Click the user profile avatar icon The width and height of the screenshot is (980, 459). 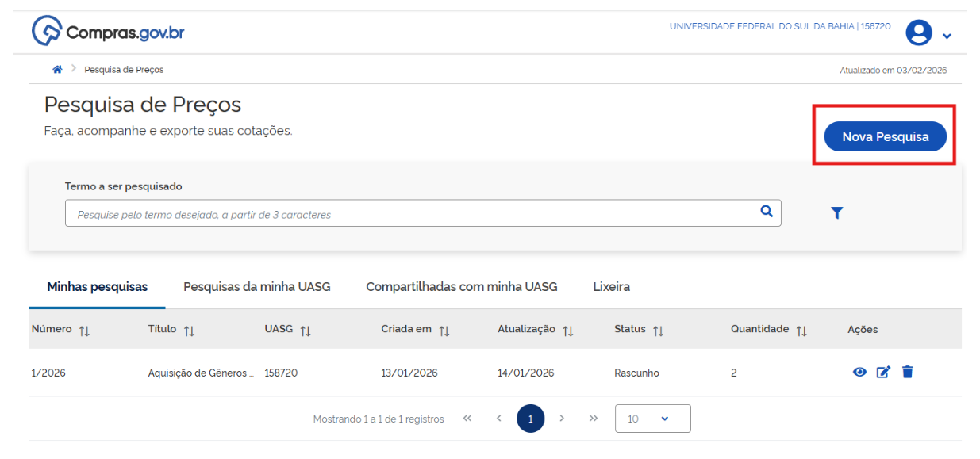click(919, 33)
